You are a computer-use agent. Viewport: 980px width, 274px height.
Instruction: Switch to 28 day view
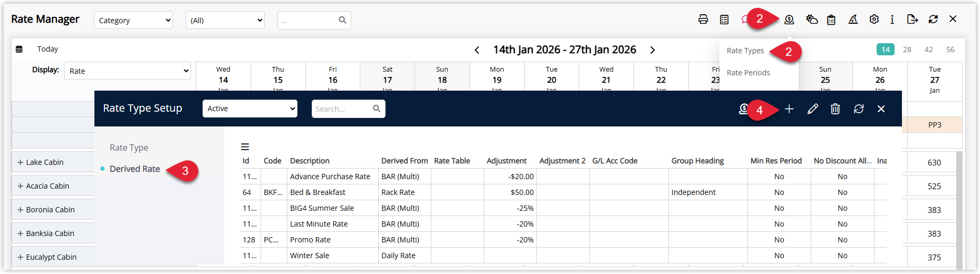(907, 50)
